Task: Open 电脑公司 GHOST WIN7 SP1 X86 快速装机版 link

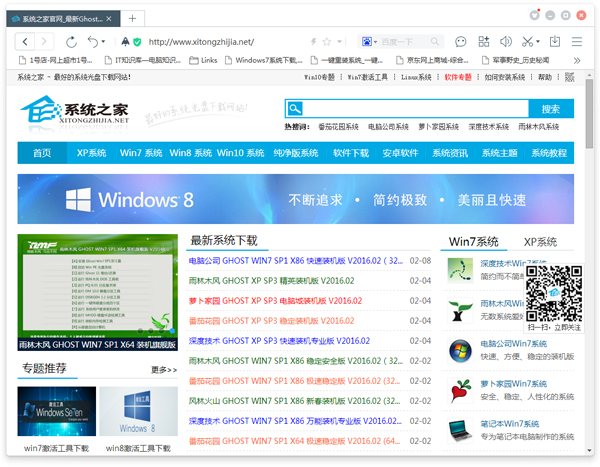Action: [295, 261]
